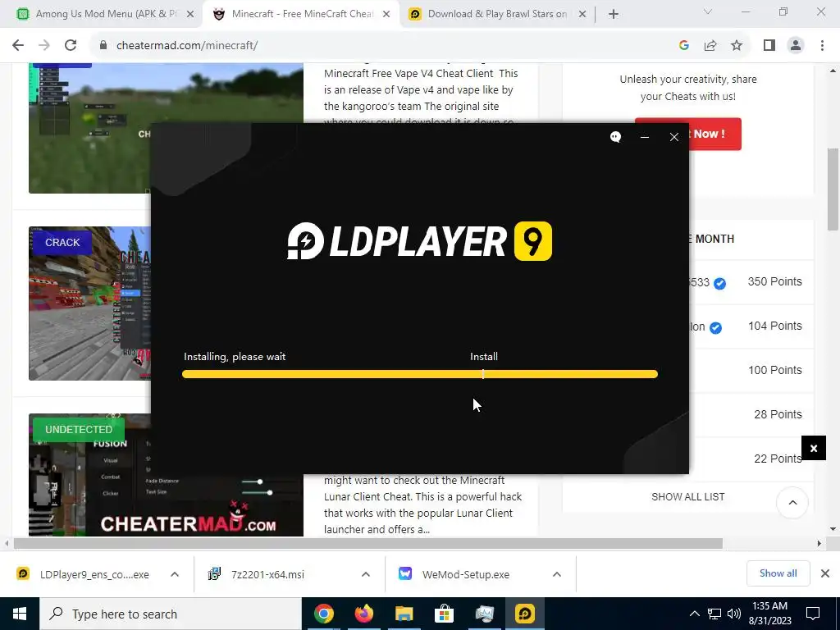Open the Chrome three-dot menu
840x630 pixels.
coord(822,46)
